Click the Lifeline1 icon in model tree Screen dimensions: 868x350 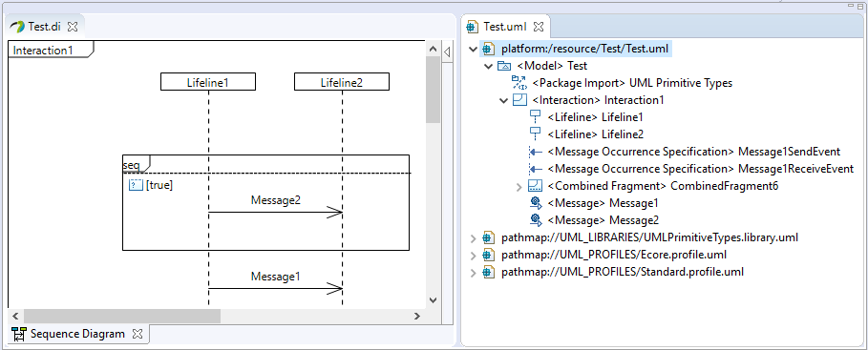535,117
